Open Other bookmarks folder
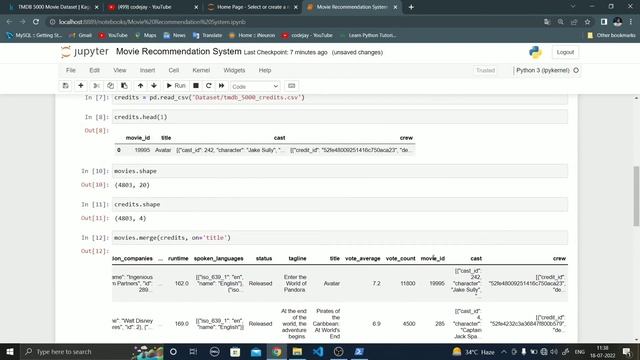Viewport: 640px width, 360px height. 611,36
